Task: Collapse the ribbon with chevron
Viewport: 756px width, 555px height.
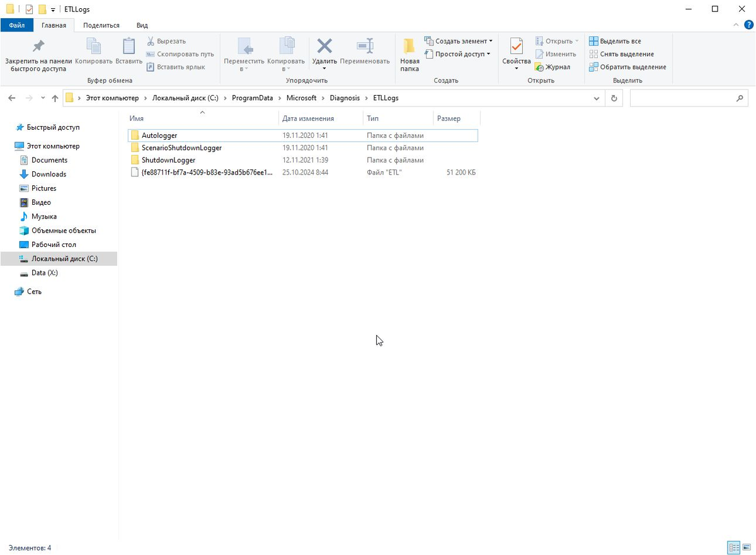Action: point(736,25)
